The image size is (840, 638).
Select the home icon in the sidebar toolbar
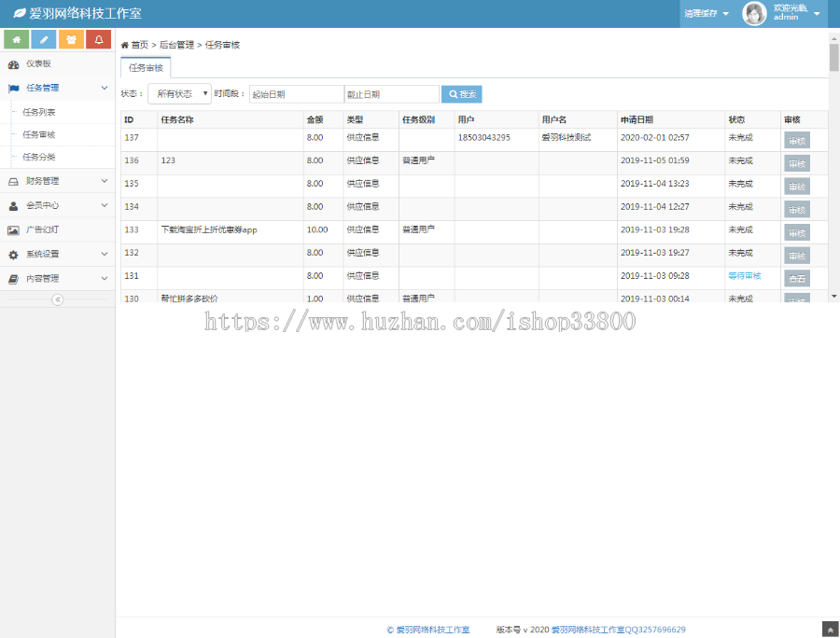coord(17,39)
